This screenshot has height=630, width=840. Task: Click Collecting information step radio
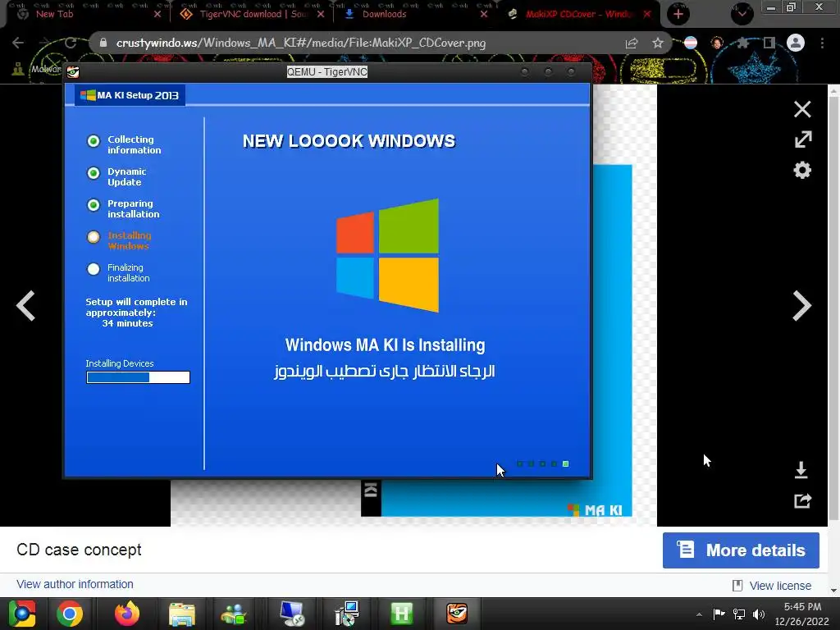tap(94, 141)
